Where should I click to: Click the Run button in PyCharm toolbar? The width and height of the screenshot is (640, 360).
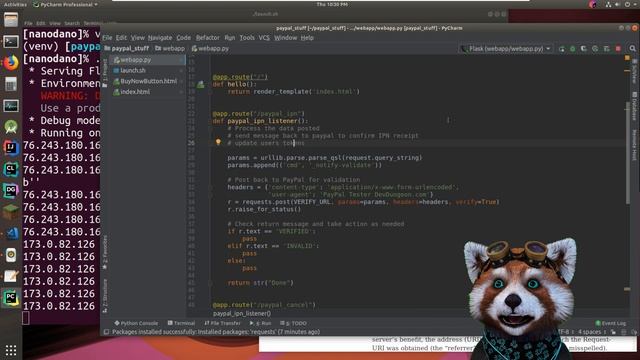pyautogui.click(x=562, y=49)
